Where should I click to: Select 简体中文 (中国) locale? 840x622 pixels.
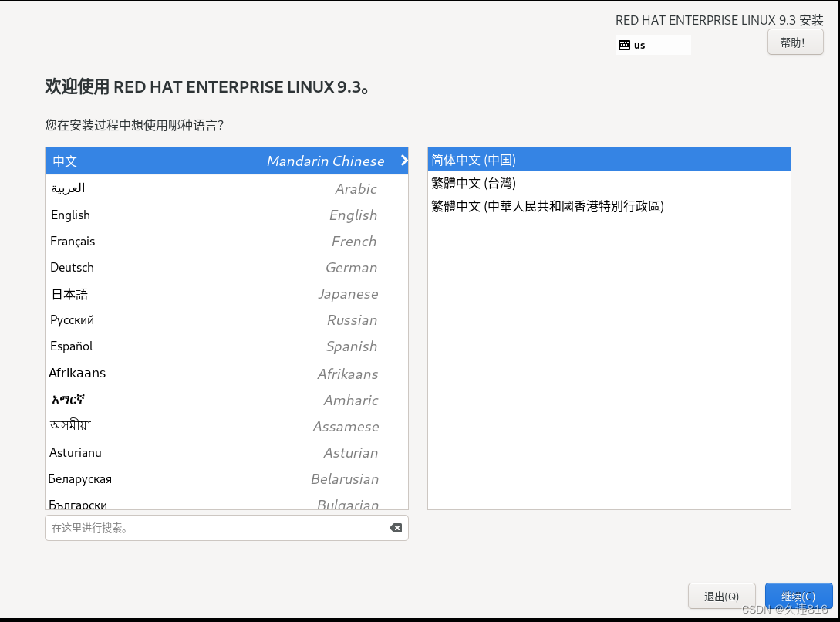click(x=609, y=160)
